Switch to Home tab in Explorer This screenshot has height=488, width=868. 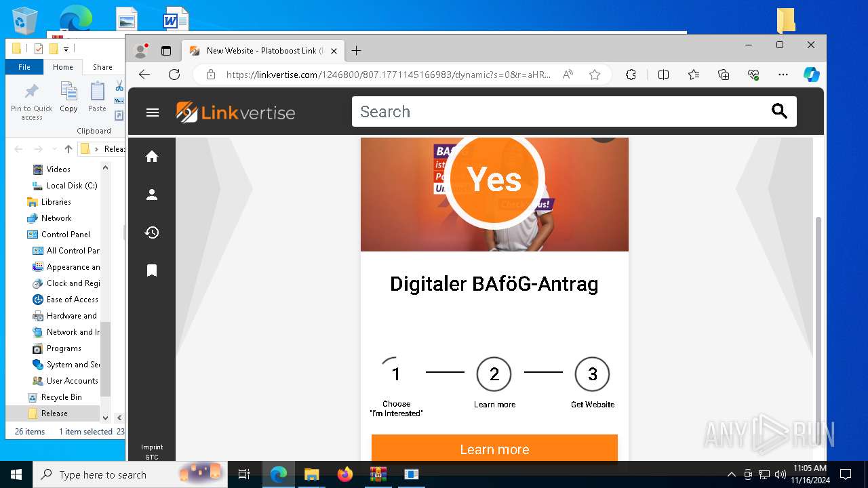(63, 67)
